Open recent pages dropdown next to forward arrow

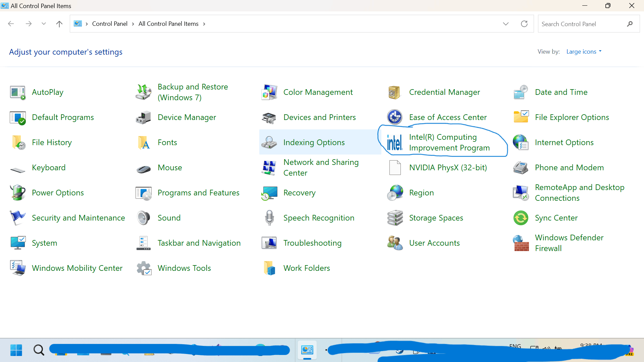click(44, 23)
